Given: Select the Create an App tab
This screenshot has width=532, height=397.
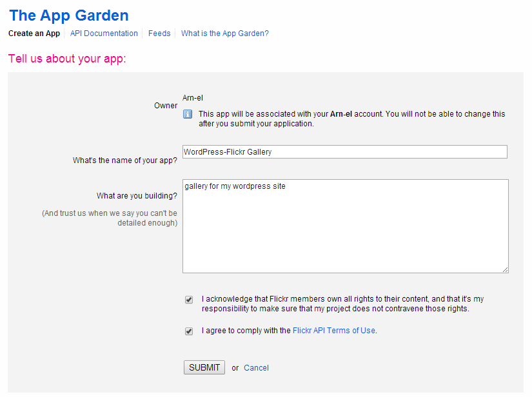Looking at the screenshot, I should 34,34.
